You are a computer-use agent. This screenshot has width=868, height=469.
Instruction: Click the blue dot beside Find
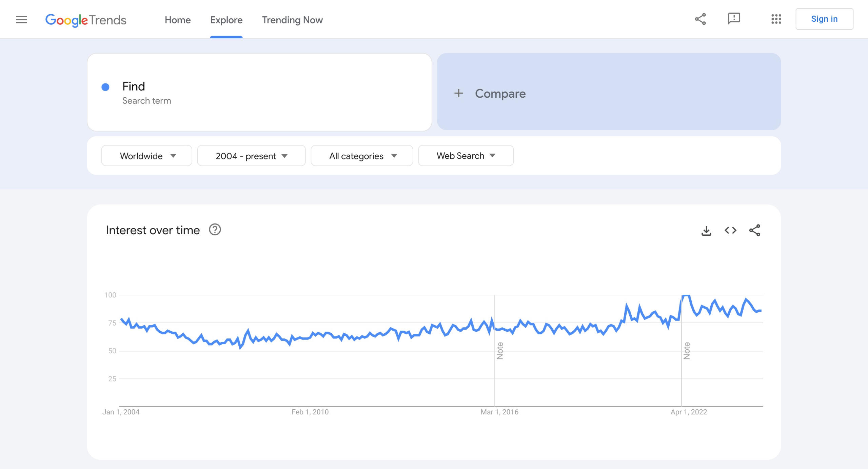pyautogui.click(x=105, y=87)
